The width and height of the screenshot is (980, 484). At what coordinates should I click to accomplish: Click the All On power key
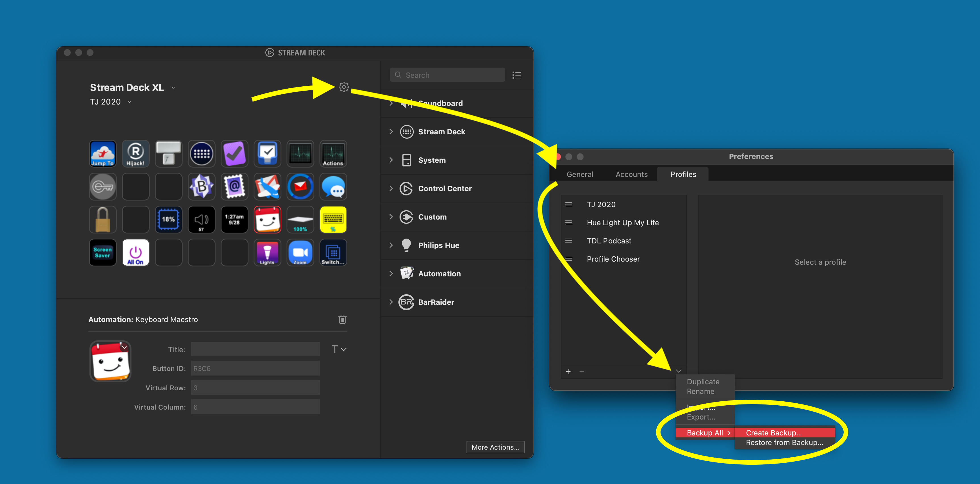[135, 253]
